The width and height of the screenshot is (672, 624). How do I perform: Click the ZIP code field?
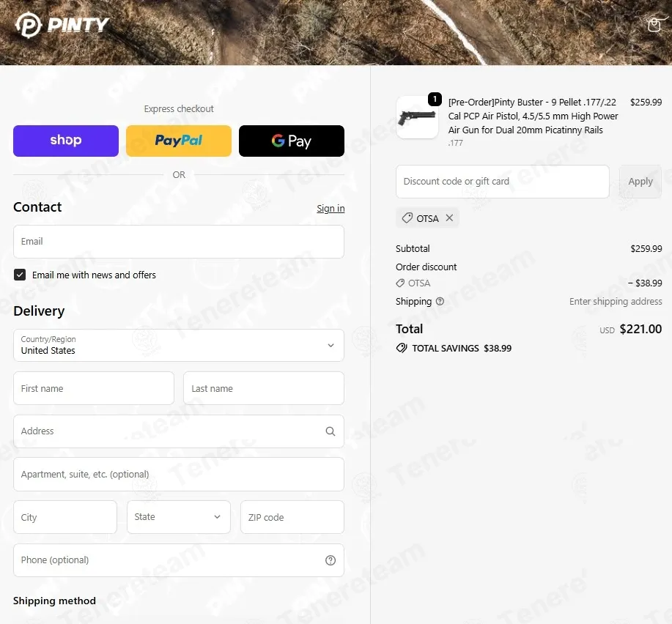[292, 517]
